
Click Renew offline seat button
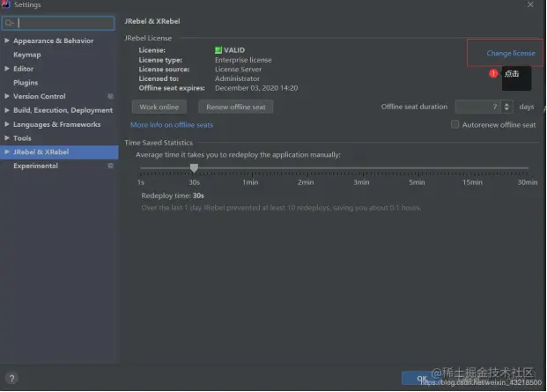point(235,107)
